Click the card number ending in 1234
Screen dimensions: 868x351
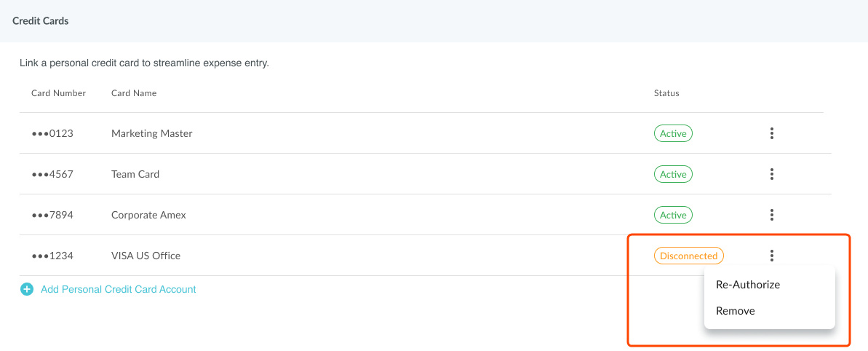(x=52, y=256)
